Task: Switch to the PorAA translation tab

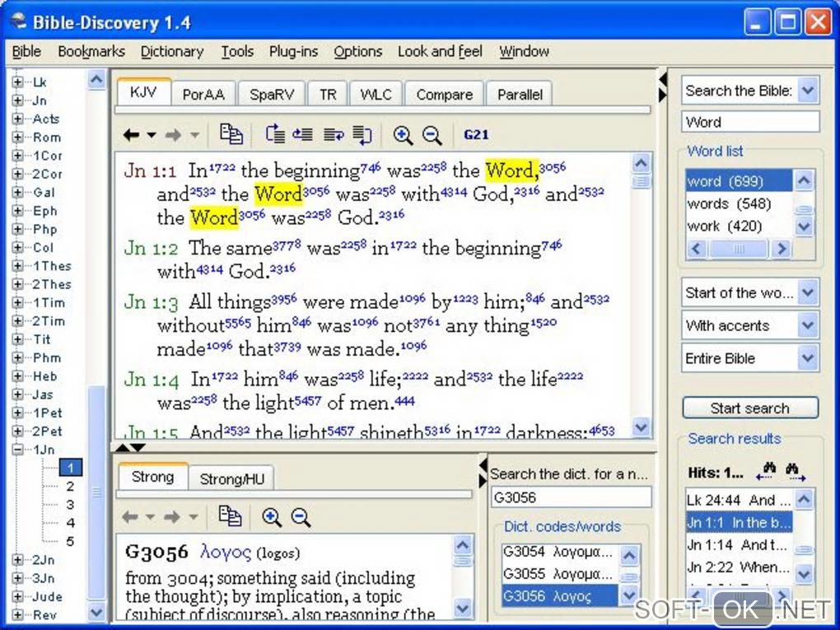Action: 203,94
